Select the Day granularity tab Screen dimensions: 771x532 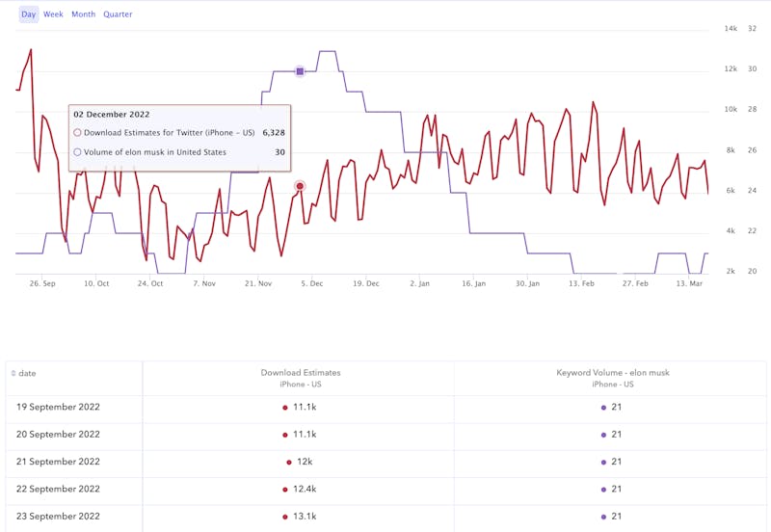[x=28, y=14]
